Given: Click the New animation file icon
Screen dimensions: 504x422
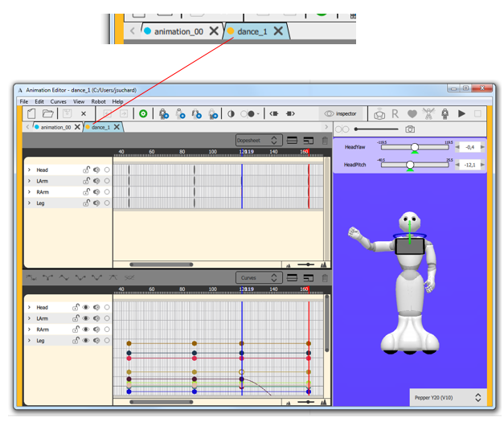Looking at the screenshot, I should [31, 113].
